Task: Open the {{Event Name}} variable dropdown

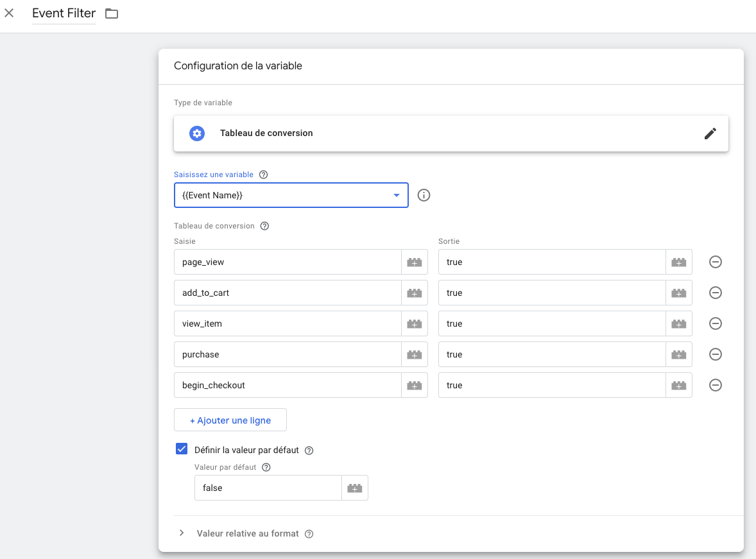Action: point(291,195)
